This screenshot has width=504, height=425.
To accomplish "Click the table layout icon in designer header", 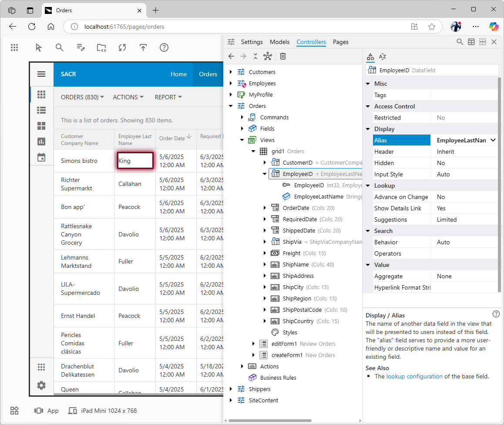I will point(471,42).
